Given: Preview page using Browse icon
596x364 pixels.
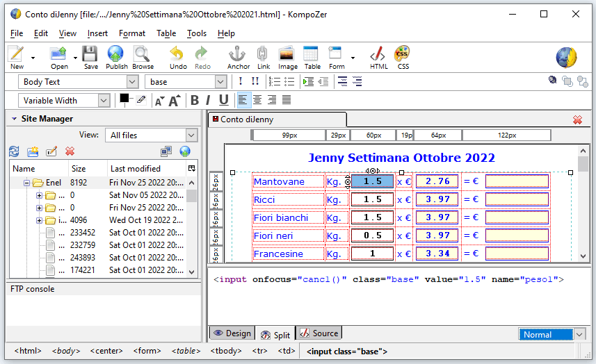Looking at the screenshot, I should [143, 58].
